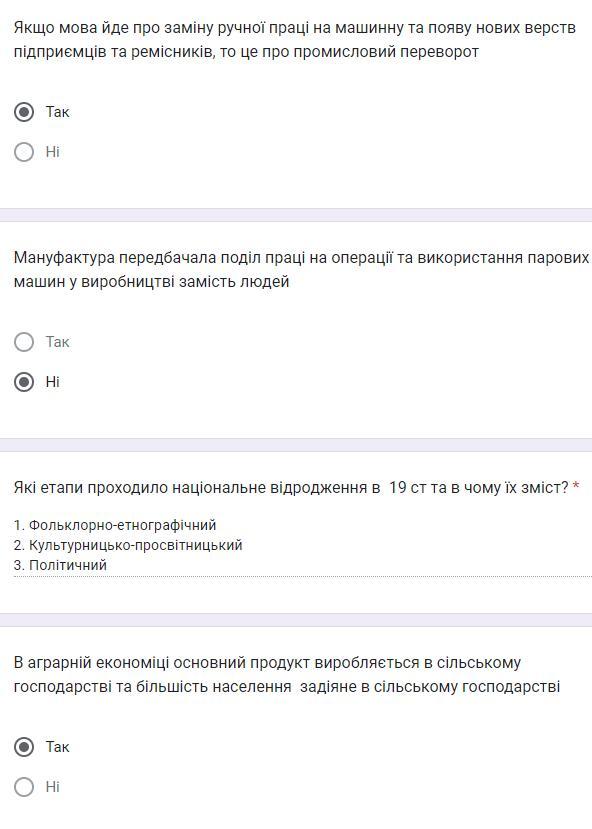The height and width of the screenshot is (829, 592).
Task: Place cursor on 'Фольклорно-етнографічний' answer line
Action: (115, 525)
